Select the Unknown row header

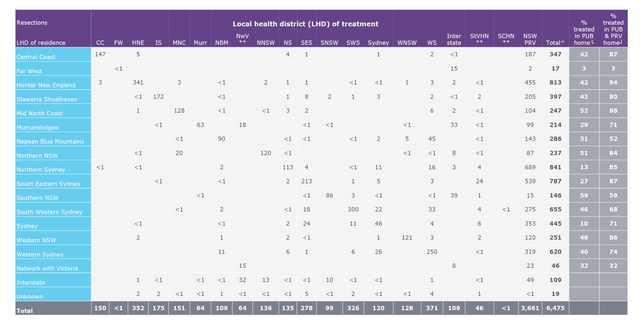click(30, 297)
